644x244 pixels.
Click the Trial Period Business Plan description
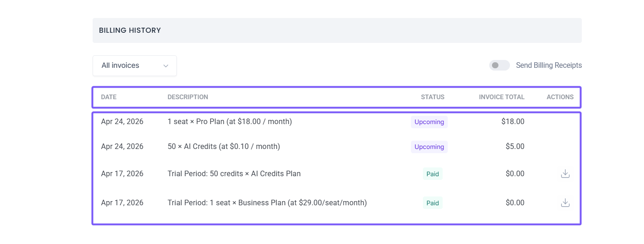(267, 203)
